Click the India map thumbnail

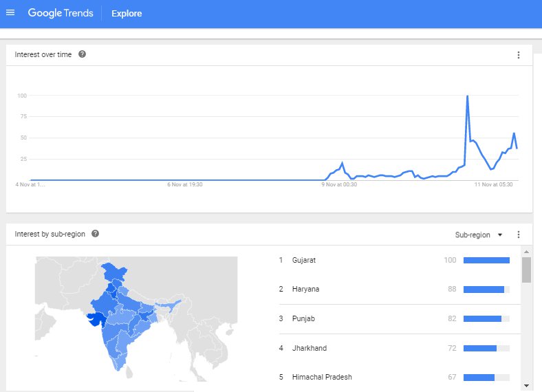[136, 319]
